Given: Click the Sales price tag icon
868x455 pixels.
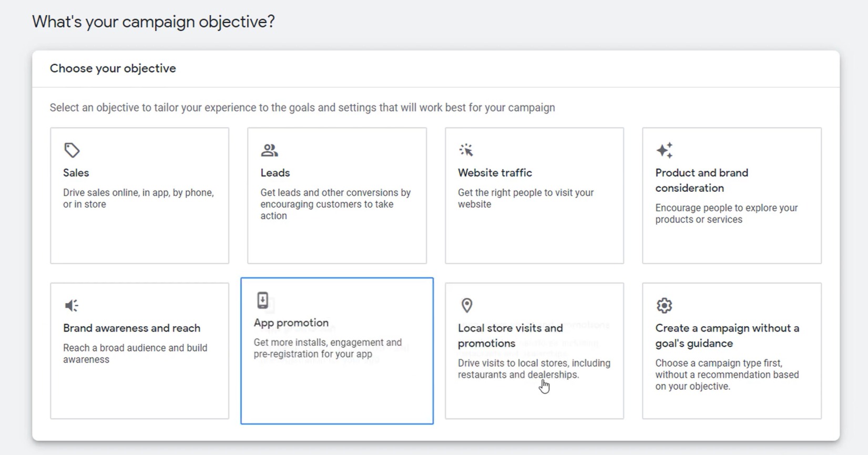Looking at the screenshot, I should [x=72, y=150].
